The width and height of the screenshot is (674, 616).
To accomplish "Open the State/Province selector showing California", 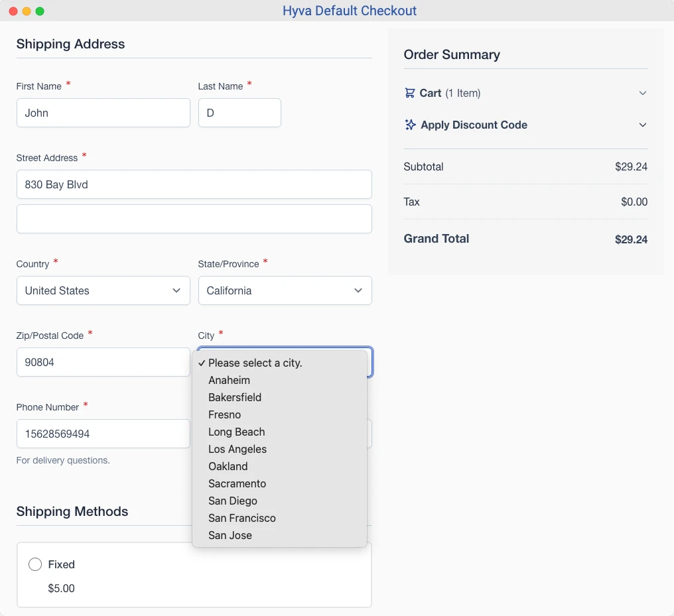I will [x=285, y=290].
